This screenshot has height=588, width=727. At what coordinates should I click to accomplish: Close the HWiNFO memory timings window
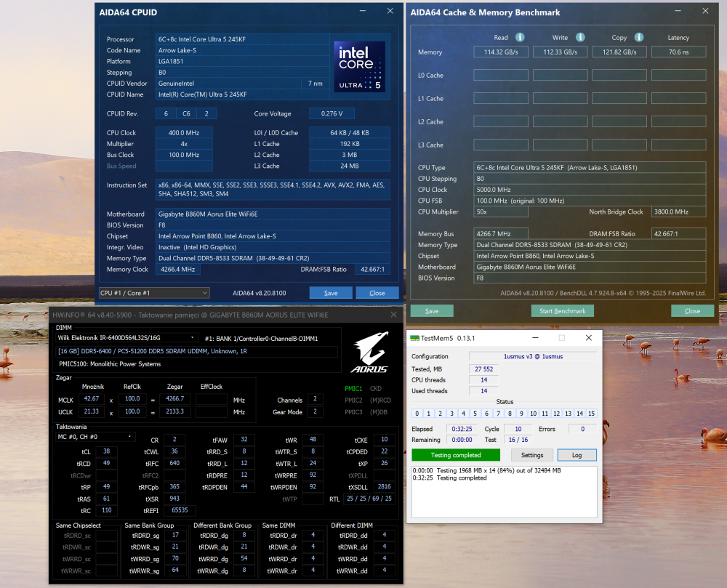[x=393, y=315]
